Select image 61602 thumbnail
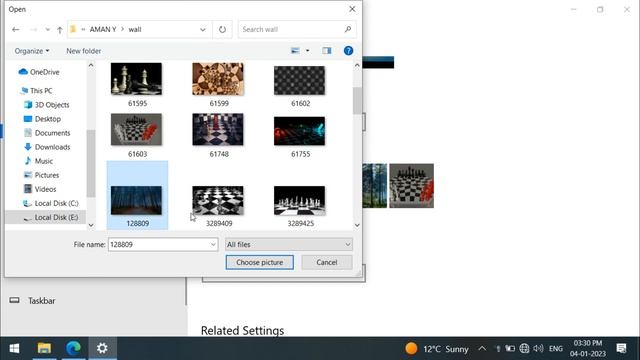This screenshot has height=360, width=640. [x=300, y=80]
